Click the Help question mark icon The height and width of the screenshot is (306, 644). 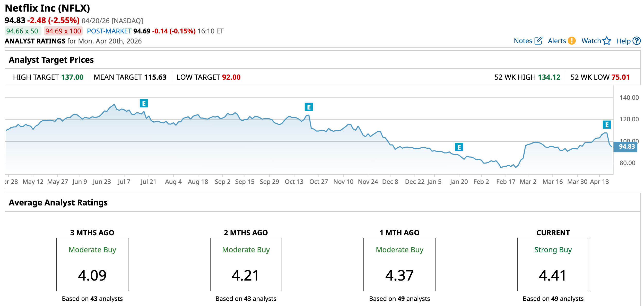(637, 41)
